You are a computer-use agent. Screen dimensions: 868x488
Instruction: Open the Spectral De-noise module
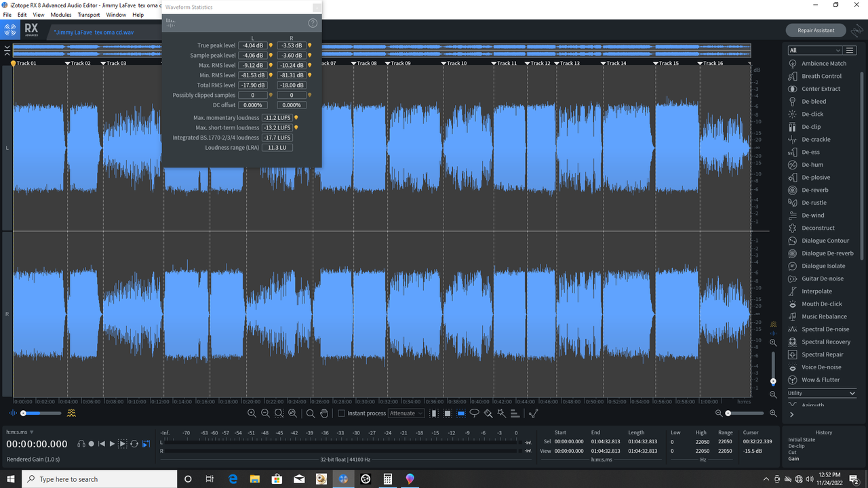(x=818, y=329)
